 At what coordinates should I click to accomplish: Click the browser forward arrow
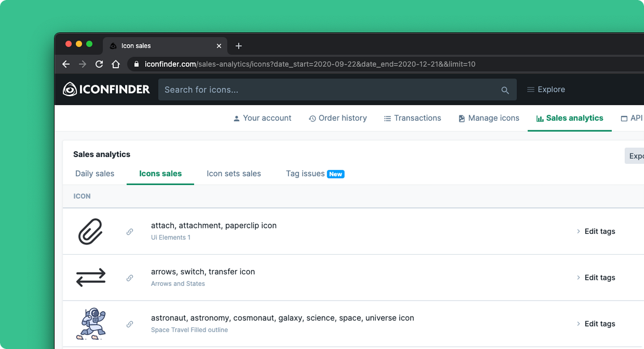(82, 64)
